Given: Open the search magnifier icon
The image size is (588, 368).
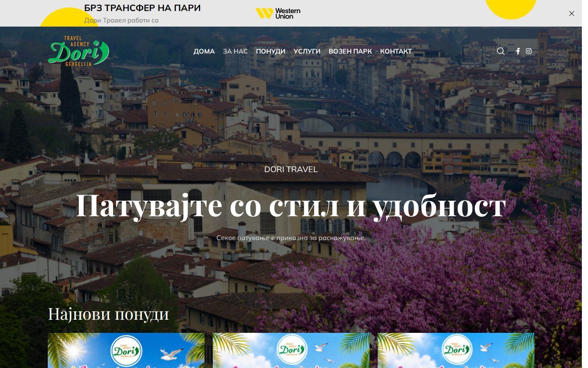Looking at the screenshot, I should (x=501, y=51).
